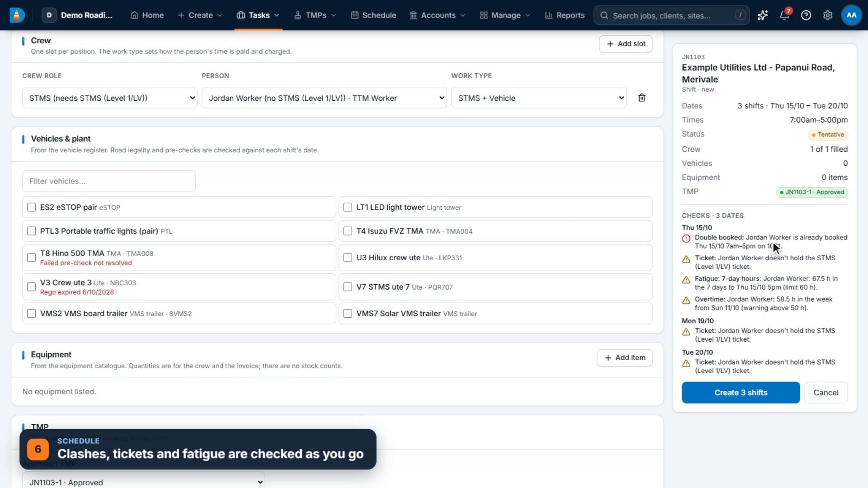Click the Add slot button
The height and width of the screenshot is (488, 868).
click(x=626, y=44)
